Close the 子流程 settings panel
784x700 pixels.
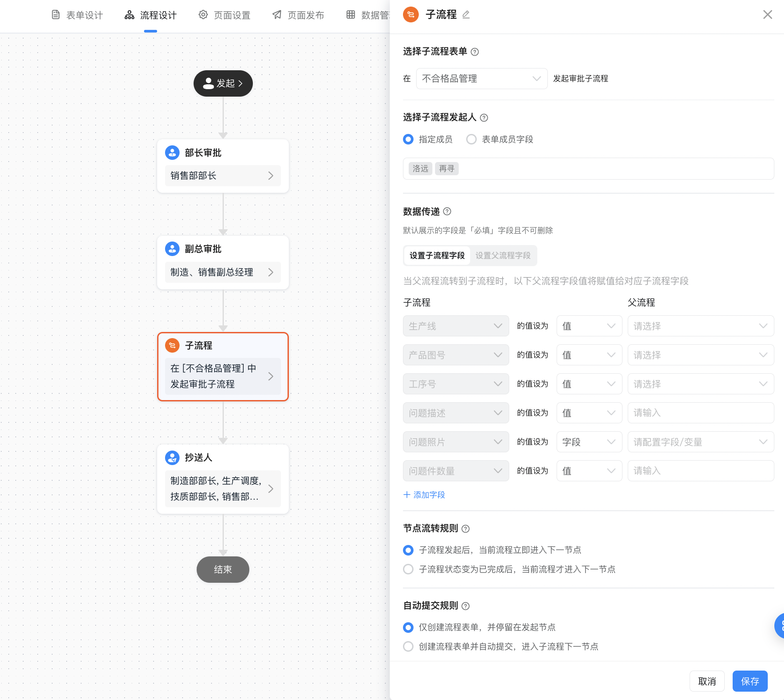point(768,14)
